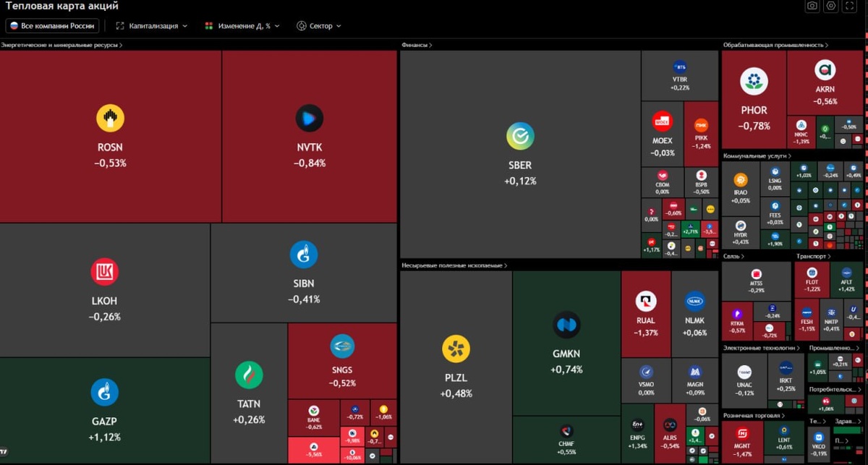Expand Энергетические и минеральные ресурсы sector

(61, 45)
